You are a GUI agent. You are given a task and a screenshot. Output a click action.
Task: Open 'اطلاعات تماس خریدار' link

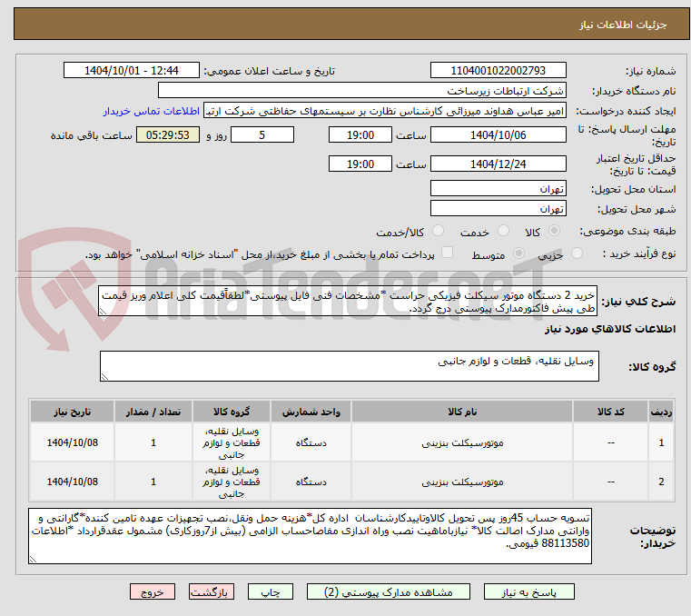pos(152,111)
